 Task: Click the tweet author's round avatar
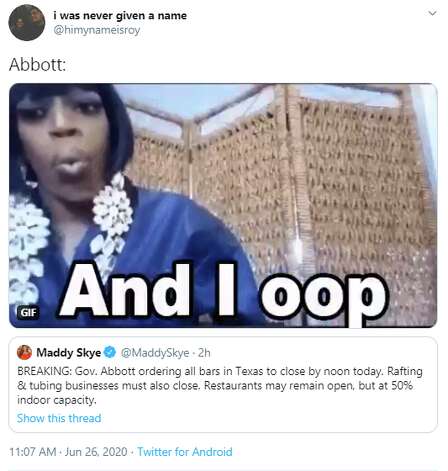27,23
